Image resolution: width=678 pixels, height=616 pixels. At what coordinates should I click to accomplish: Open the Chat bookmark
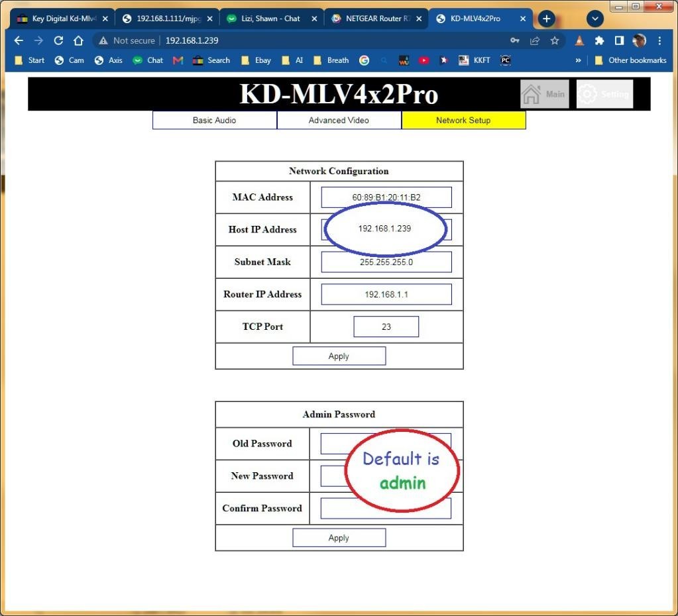(148, 60)
